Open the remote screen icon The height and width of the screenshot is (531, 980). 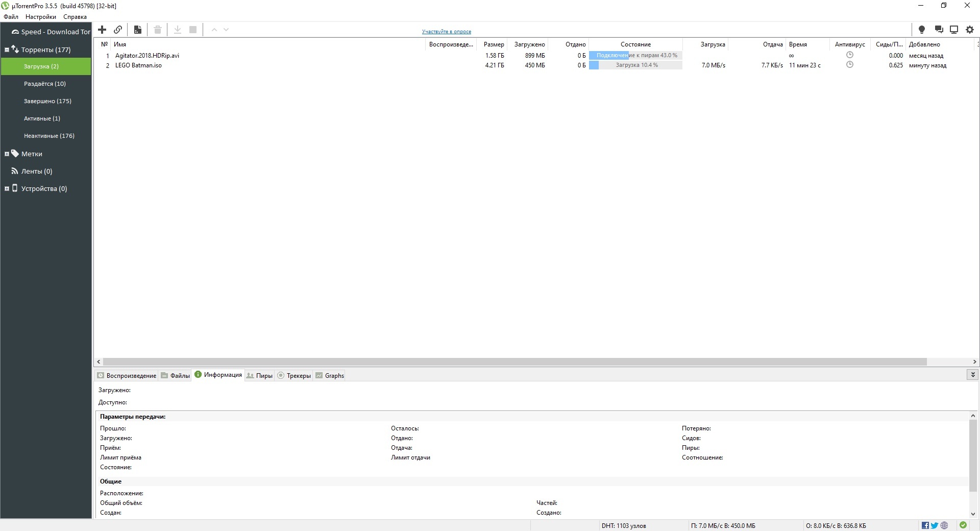click(x=953, y=30)
